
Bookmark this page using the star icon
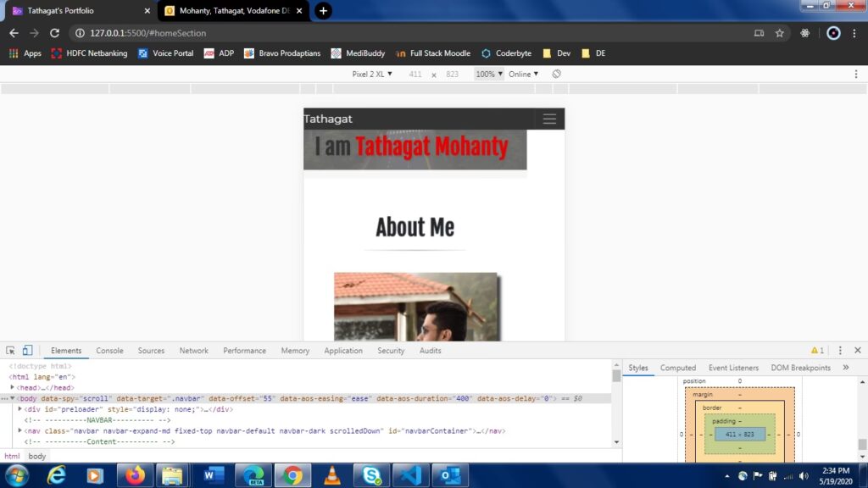780,33
